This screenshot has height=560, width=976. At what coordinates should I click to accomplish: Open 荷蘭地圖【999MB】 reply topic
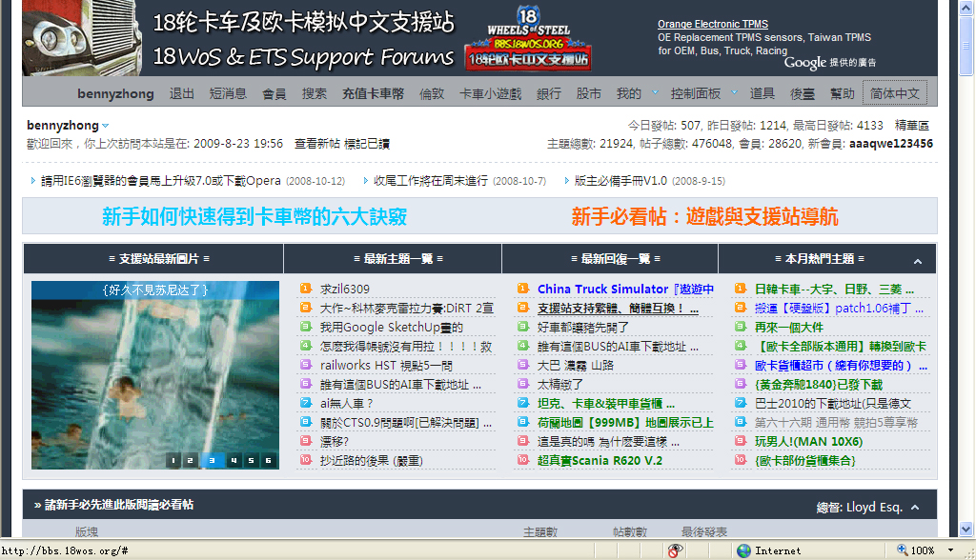point(625,423)
